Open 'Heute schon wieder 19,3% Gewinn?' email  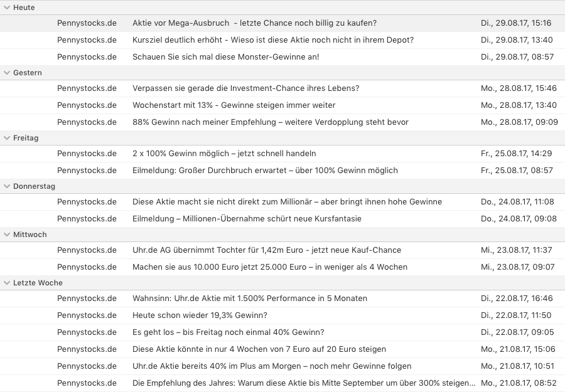tap(200, 315)
